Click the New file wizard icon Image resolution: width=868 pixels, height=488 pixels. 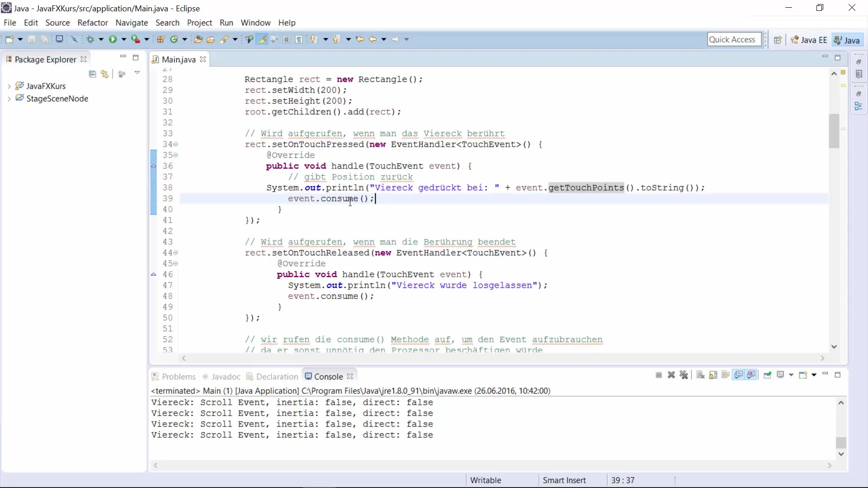point(9,39)
